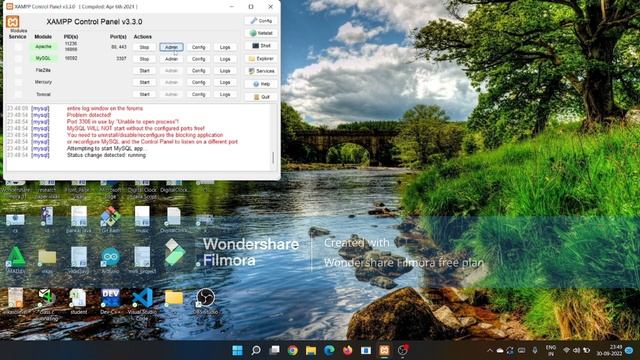Open the Mercury row Config dropdown
Viewport: 640px width, 360px height.
click(198, 82)
